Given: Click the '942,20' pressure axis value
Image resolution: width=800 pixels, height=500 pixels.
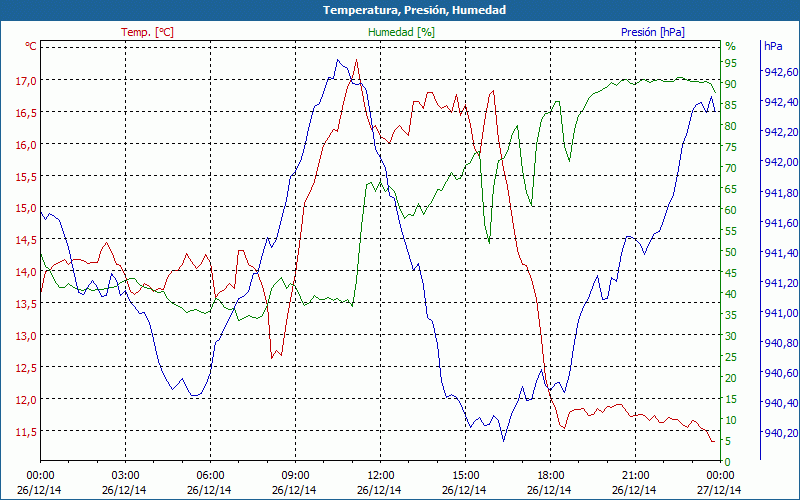Looking at the screenshot, I should pos(781,132).
